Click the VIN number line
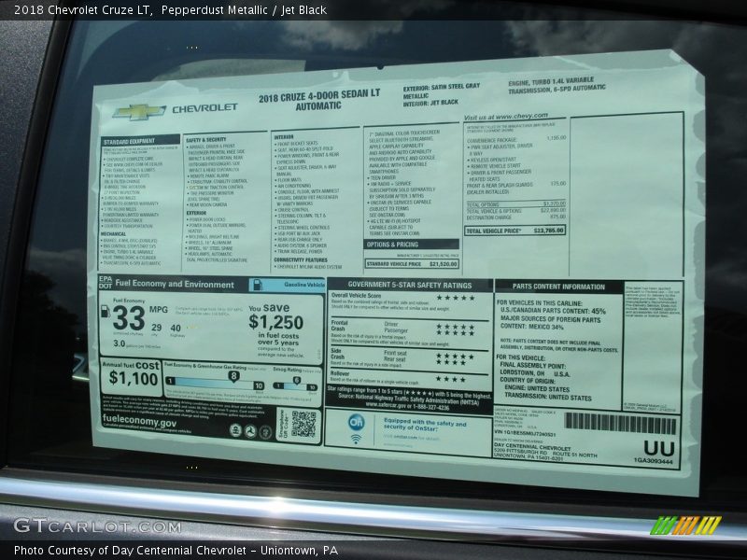 (x=525, y=433)
